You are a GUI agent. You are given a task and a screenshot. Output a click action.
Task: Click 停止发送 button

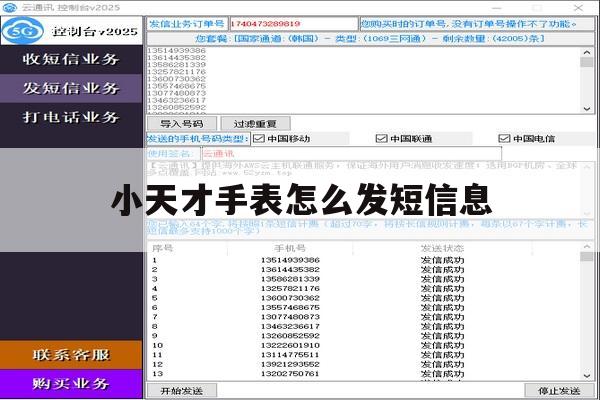pyautogui.click(x=559, y=391)
